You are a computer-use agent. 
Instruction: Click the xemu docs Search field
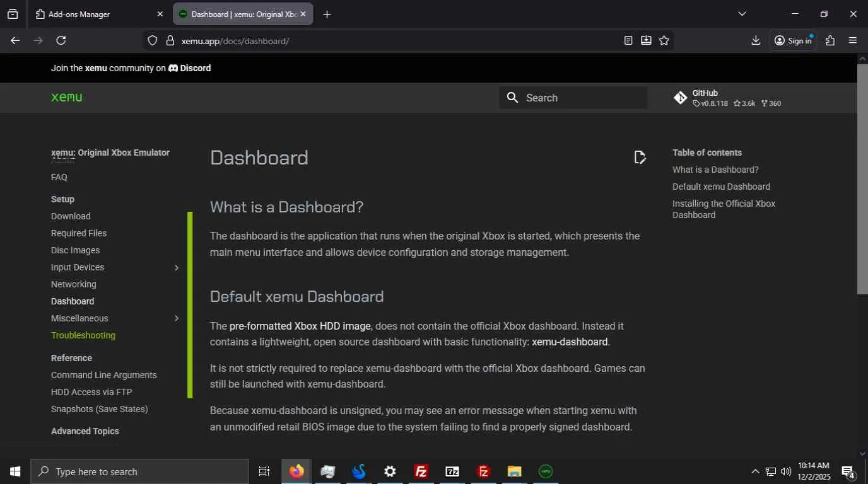[573, 98]
